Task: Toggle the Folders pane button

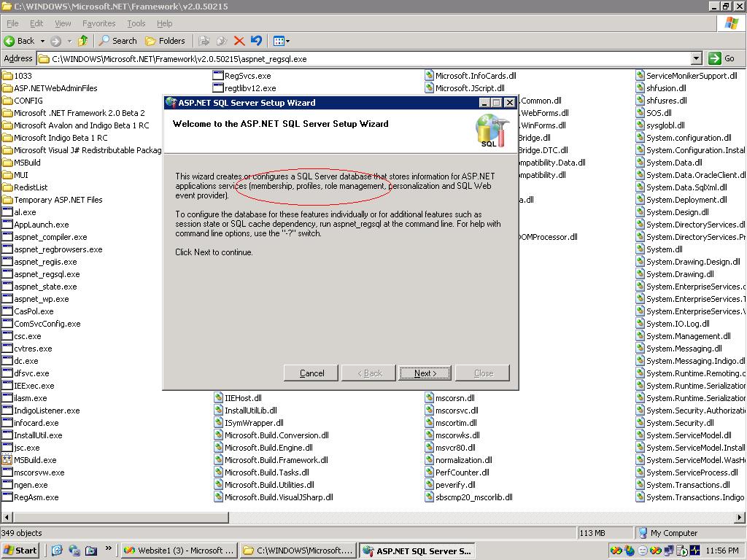Action: pos(165,41)
